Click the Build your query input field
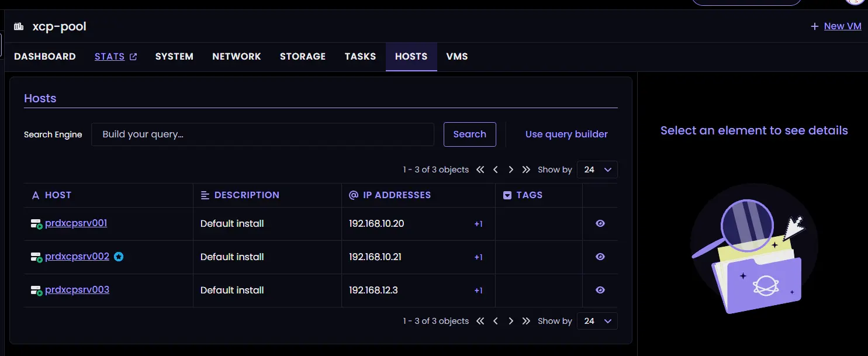 [x=262, y=134]
